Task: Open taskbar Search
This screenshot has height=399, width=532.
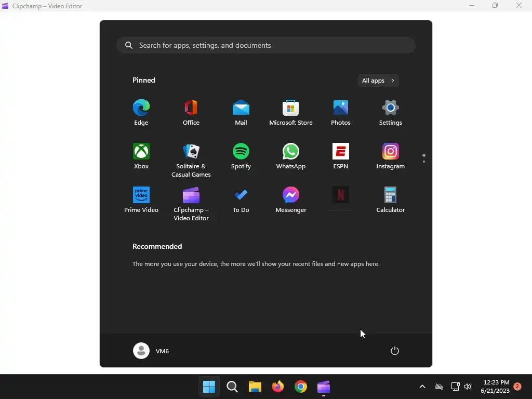Action: point(232,387)
